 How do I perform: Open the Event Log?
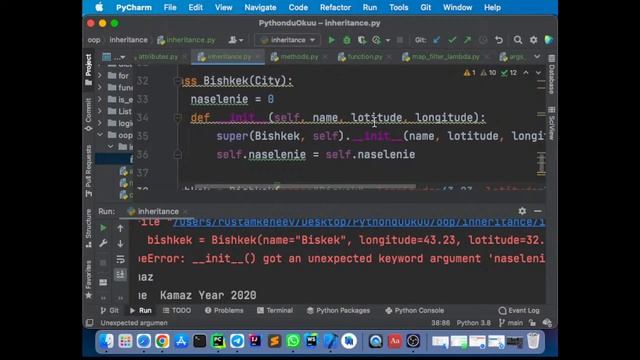click(x=519, y=311)
